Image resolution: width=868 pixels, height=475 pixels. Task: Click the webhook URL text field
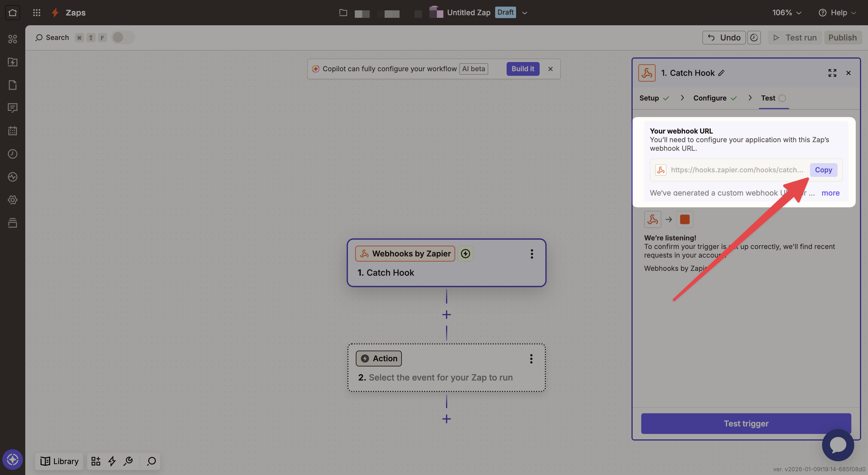pos(737,170)
